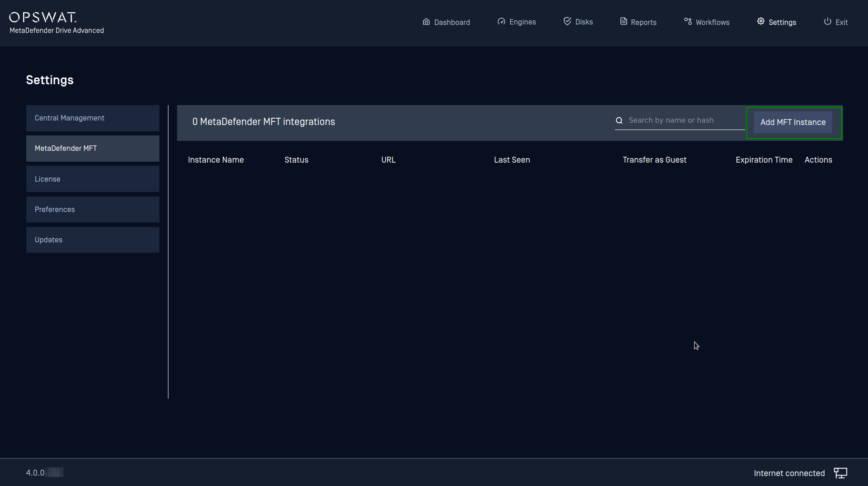
Task: Click the Transfer as Guest column header
Action: pyautogui.click(x=654, y=160)
